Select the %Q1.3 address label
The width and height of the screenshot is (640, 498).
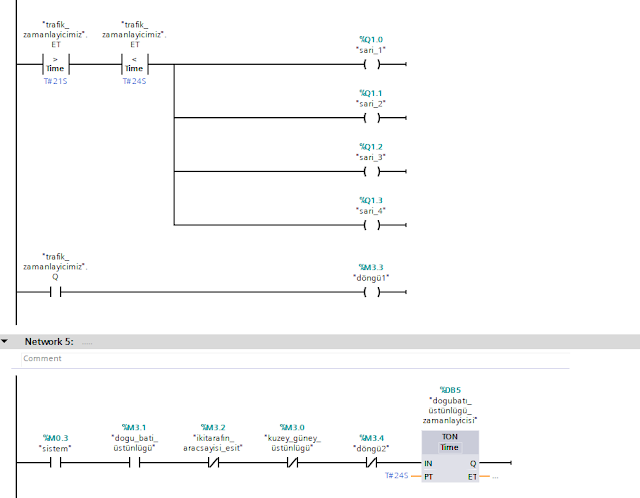(x=371, y=200)
